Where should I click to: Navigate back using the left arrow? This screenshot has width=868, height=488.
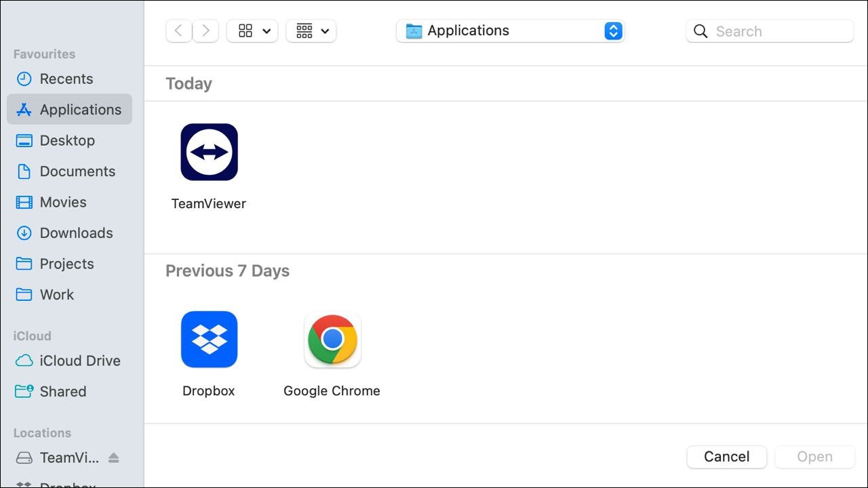[178, 30]
